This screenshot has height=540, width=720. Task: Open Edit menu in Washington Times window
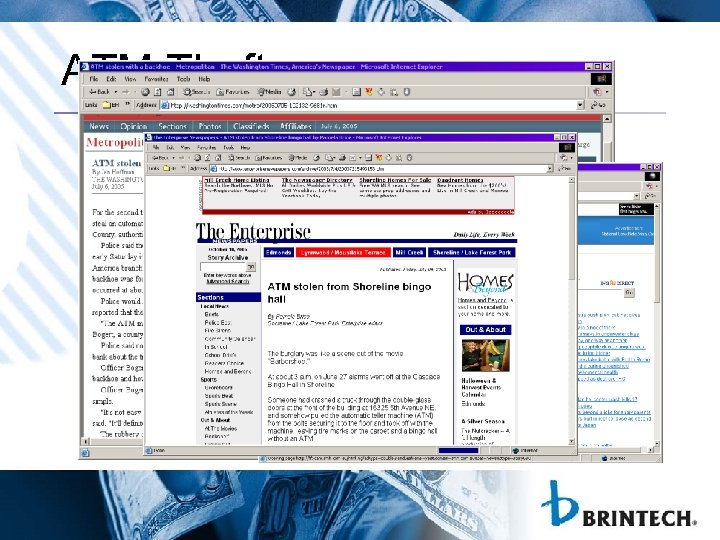111,79
